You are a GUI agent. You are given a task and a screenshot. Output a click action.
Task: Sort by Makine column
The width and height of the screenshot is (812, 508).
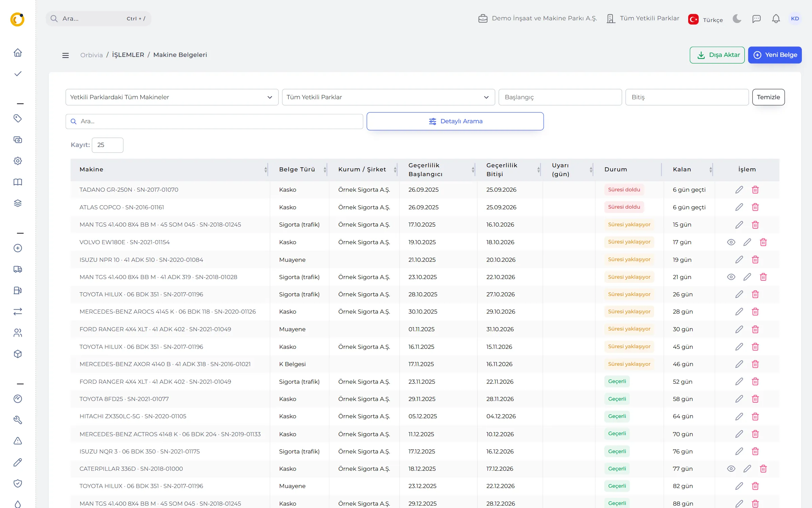pyautogui.click(x=170, y=169)
